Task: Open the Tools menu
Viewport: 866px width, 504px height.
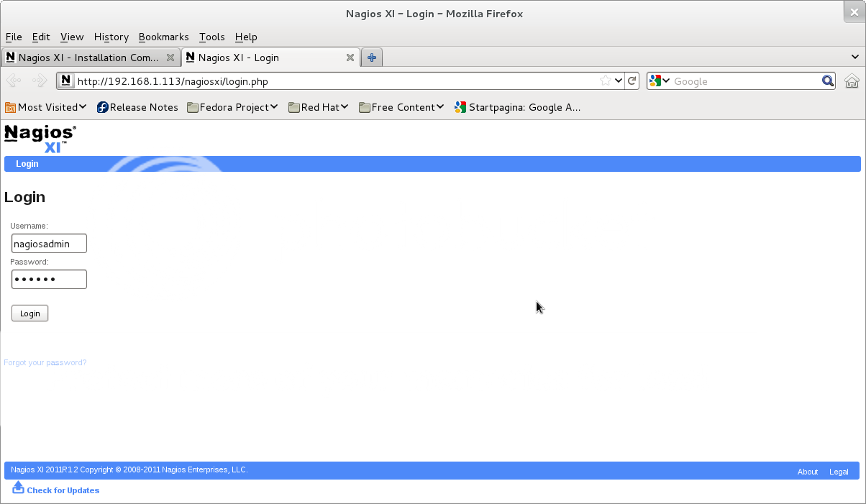Action: [x=212, y=37]
